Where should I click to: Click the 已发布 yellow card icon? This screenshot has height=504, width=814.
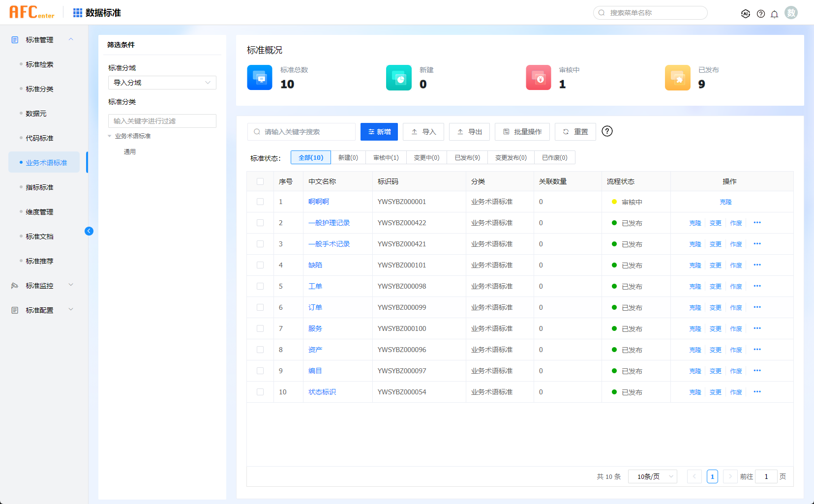tap(678, 78)
